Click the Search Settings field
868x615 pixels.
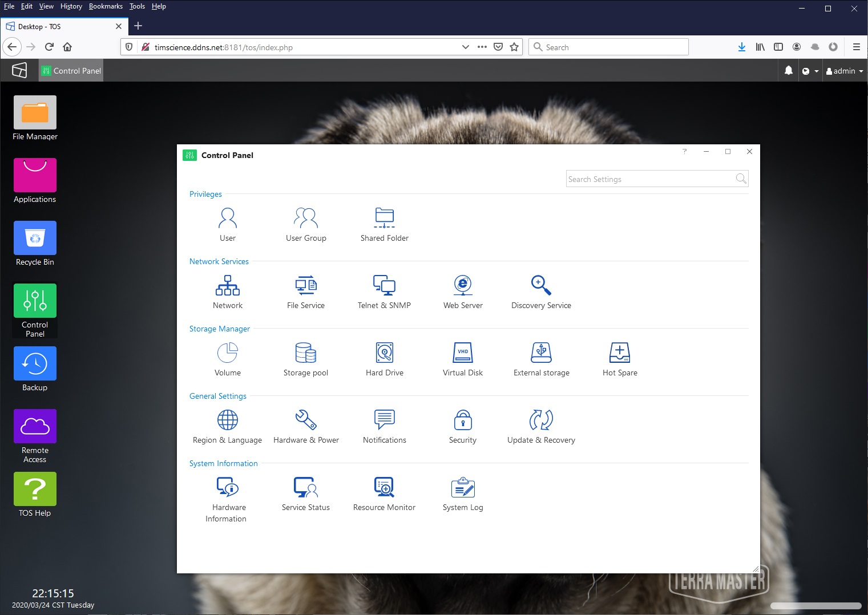coord(651,179)
